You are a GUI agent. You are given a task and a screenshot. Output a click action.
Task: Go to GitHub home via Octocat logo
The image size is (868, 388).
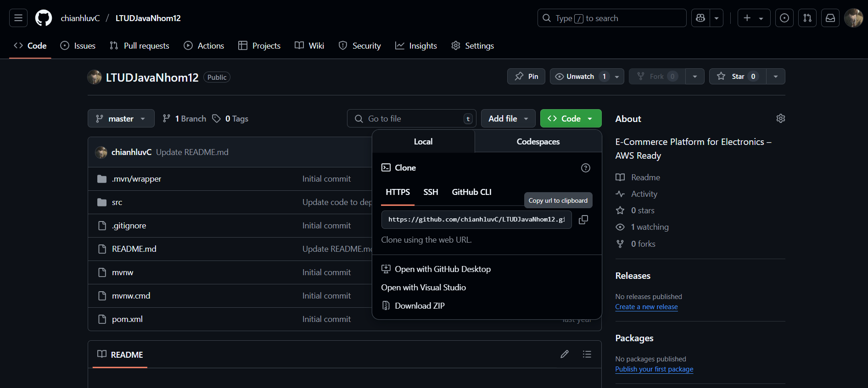coord(44,18)
